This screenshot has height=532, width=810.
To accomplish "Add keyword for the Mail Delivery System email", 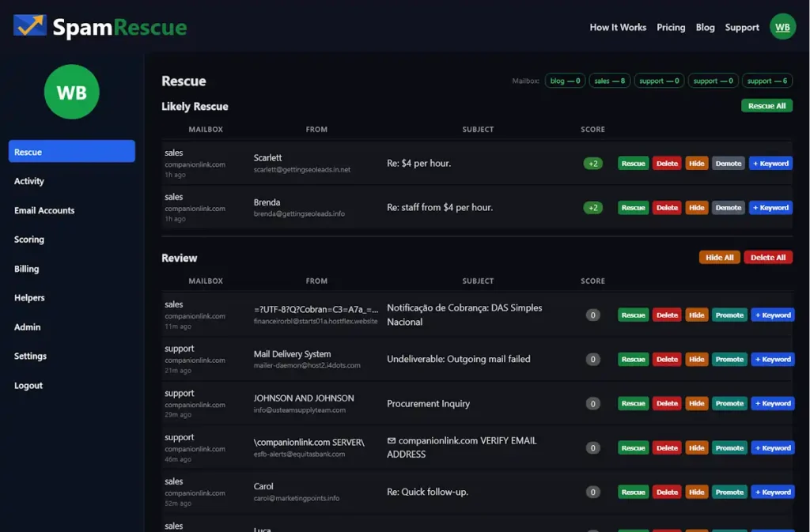I will [x=772, y=360].
